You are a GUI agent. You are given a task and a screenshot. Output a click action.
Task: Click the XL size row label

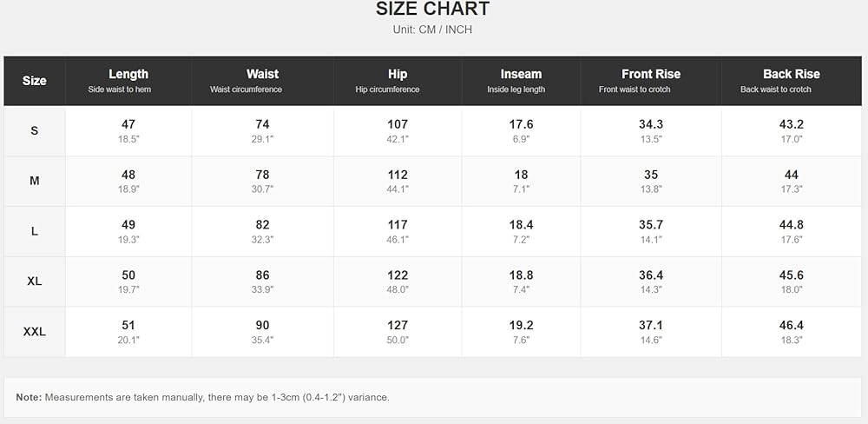point(35,282)
